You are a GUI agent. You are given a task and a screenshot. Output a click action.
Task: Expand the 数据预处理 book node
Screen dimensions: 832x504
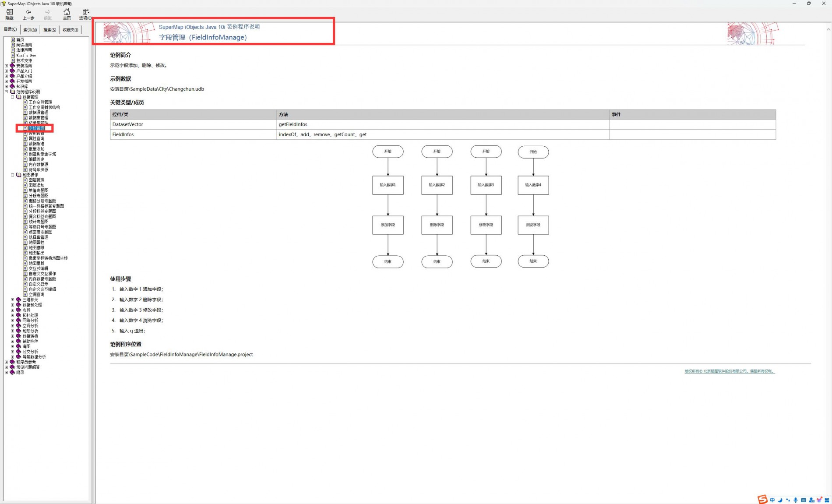12,305
